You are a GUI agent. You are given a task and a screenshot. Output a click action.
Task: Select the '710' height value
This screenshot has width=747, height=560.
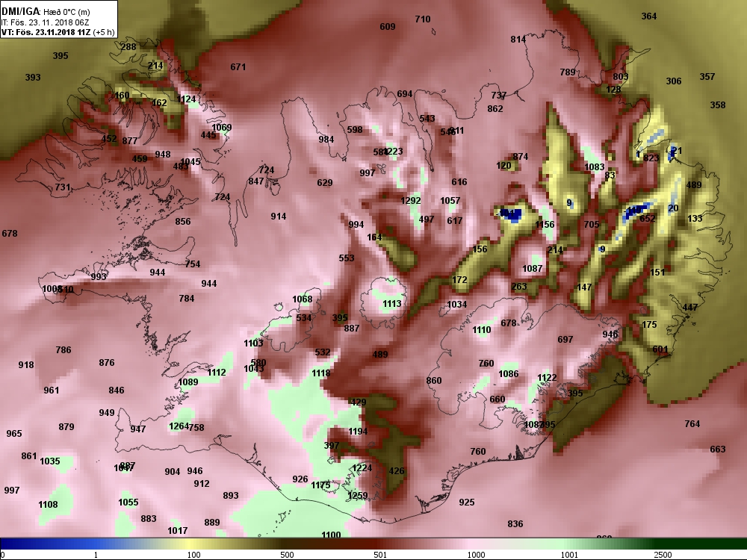point(423,19)
